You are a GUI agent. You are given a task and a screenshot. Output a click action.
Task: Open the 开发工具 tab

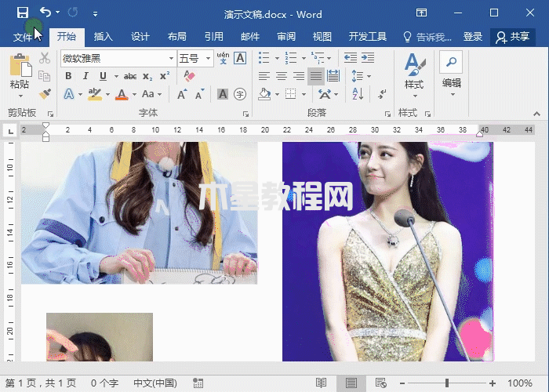(368, 36)
